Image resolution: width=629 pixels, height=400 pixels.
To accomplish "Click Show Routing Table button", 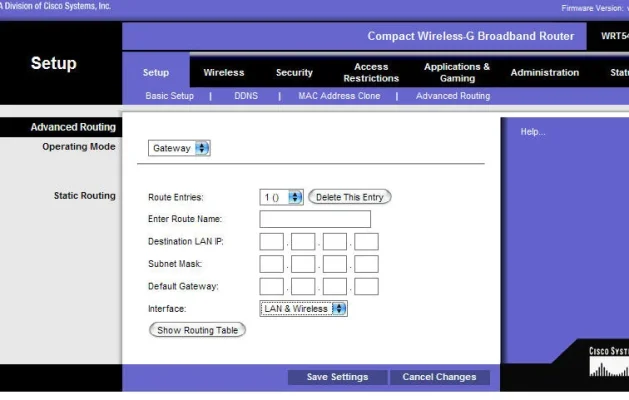I will pos(197,330).
